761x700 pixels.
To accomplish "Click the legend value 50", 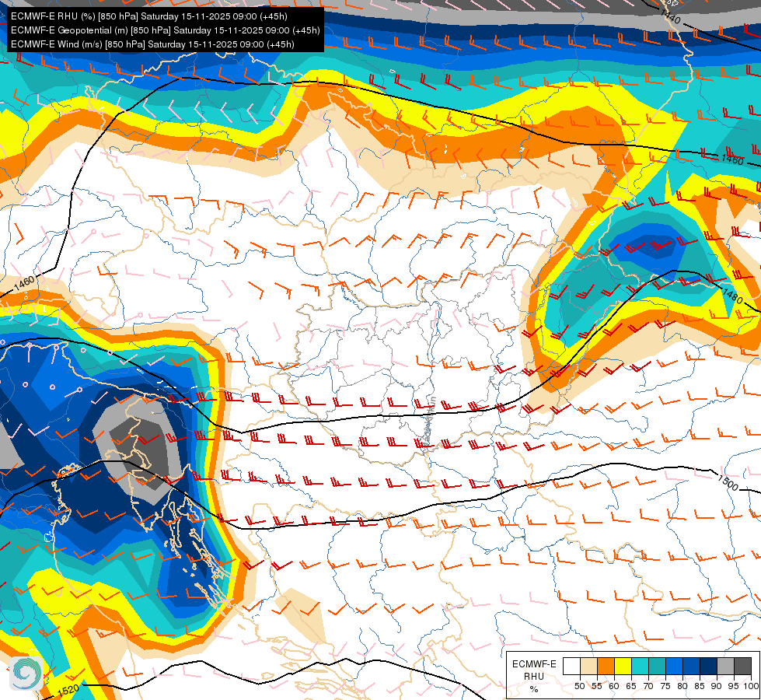I will (579, 686).
